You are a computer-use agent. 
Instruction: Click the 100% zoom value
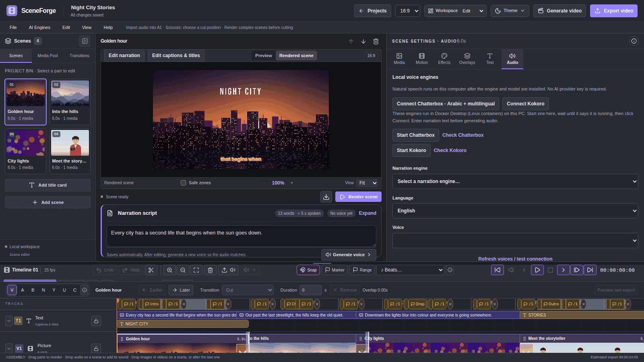(x=278, y=183)
